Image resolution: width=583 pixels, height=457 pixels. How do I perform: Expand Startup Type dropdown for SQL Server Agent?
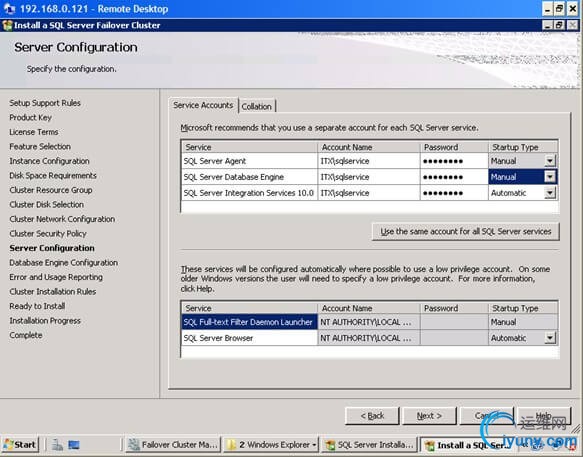point(550,161)
